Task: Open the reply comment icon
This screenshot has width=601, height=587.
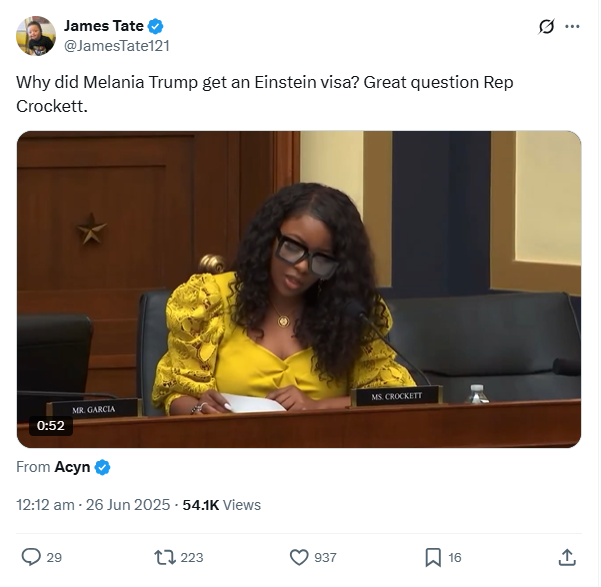Action: coord(31,557)
